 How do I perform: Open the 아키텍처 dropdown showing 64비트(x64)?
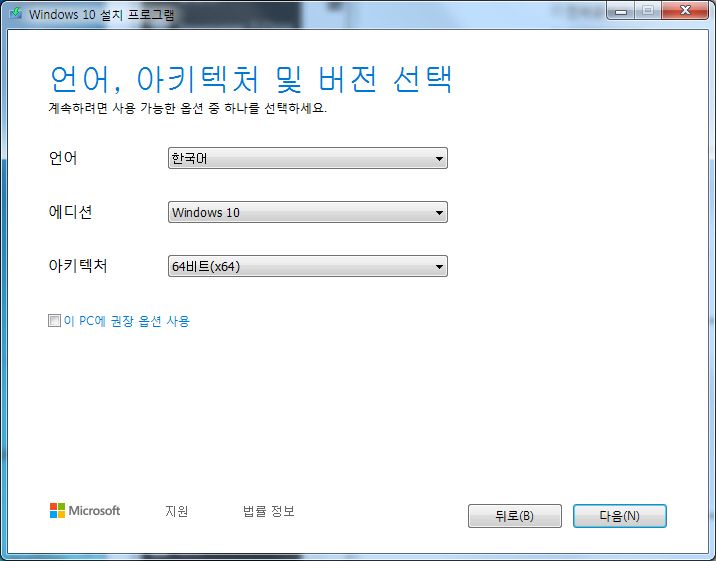pos(308,266)
